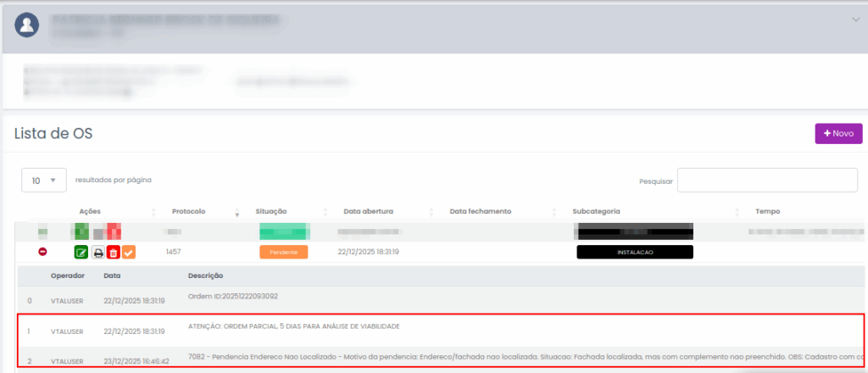Click the Pendente status badge
This screenshot has width=868, height=373.
[283, 252]
